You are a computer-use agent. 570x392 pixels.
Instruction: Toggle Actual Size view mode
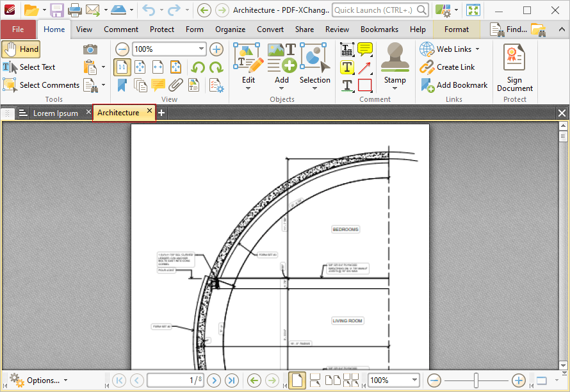(x=122, y=67)
